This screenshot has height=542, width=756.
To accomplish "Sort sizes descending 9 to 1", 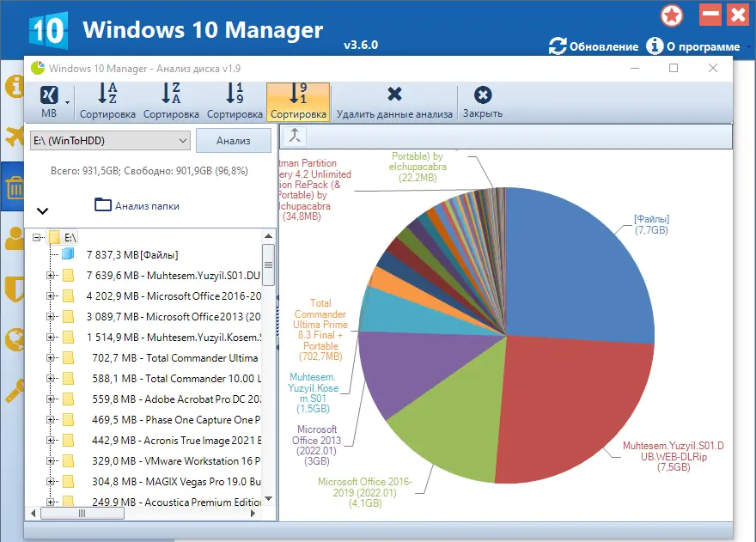I will tap(298, 100).
